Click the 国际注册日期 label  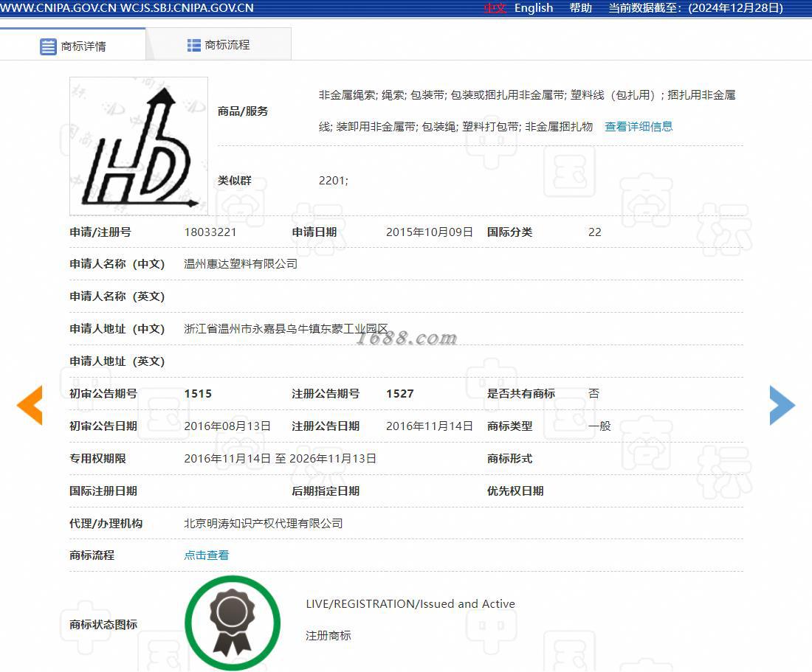point(103,491)
